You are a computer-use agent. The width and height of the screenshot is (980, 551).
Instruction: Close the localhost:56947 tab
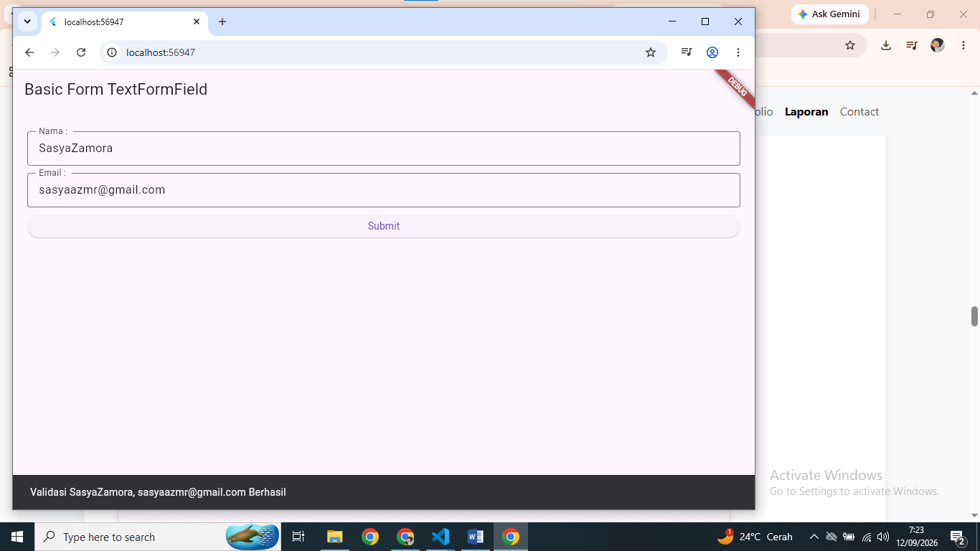[x=197, y=22]
